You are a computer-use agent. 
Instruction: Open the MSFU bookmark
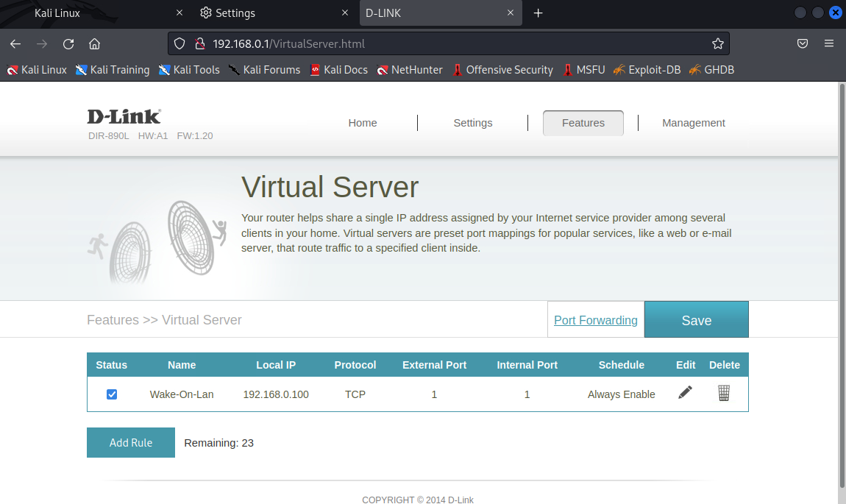[584, 70]
